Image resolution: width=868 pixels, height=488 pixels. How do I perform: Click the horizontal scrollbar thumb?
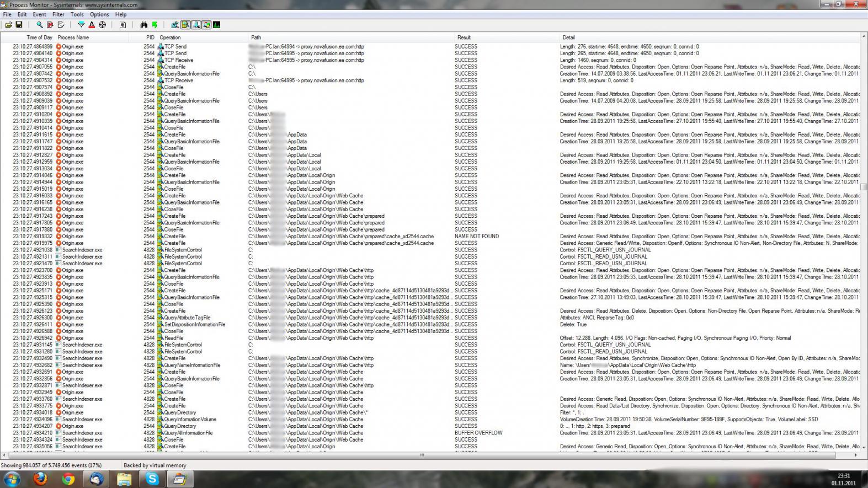[422, 455]
